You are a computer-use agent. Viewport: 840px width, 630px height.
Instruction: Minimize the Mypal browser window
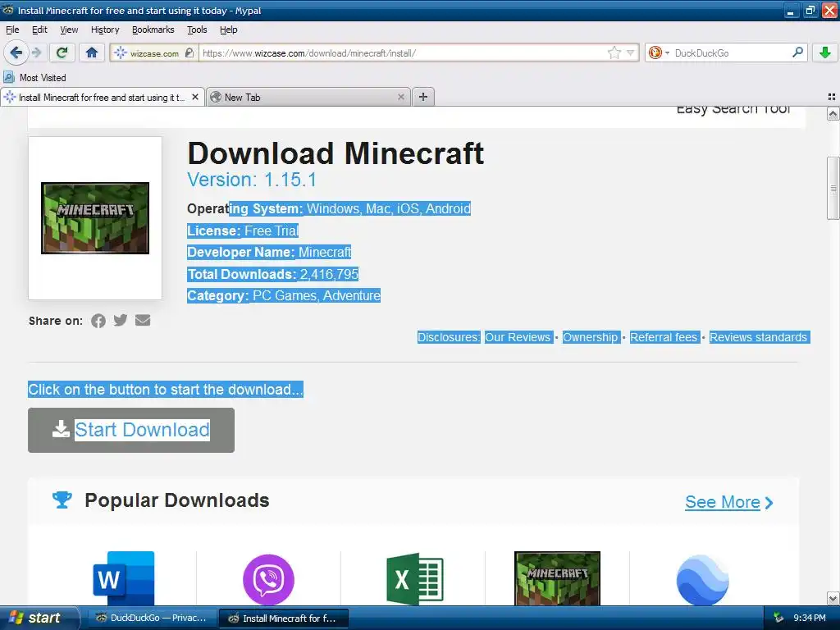pyautogui.click(x=791, y=10)
